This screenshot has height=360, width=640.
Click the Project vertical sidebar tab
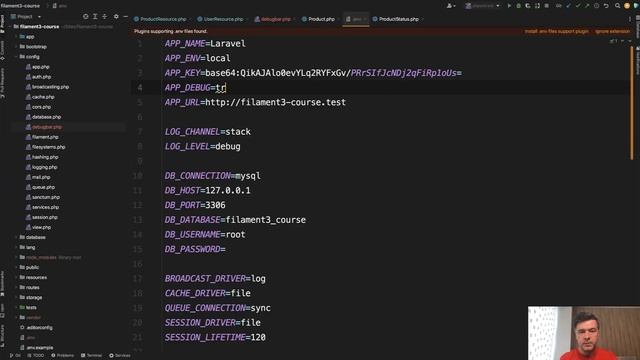(x=2, y=24)
